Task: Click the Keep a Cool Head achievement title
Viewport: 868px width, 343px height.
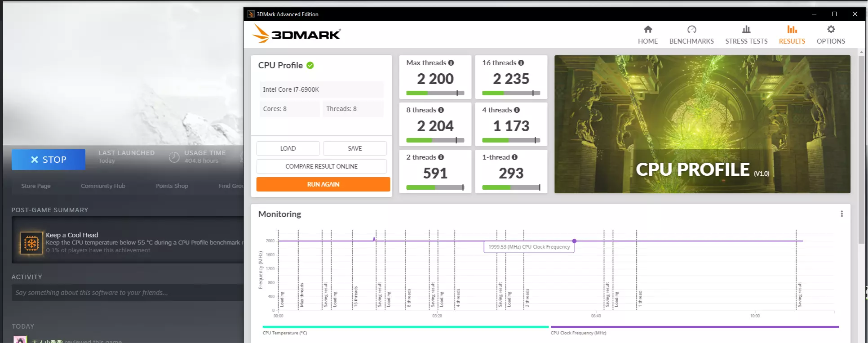Action: coord(72,235)
